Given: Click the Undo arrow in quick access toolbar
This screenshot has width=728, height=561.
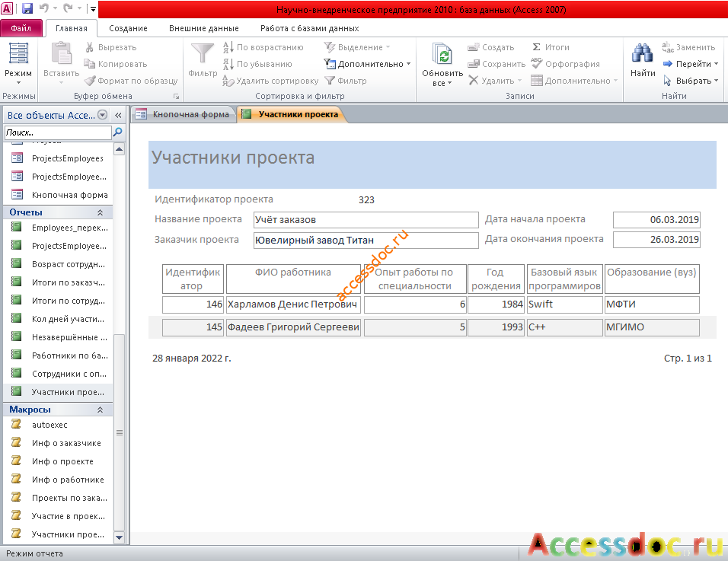Looking at the screenshot, I should pyautogui.click(x=44, y=8).
